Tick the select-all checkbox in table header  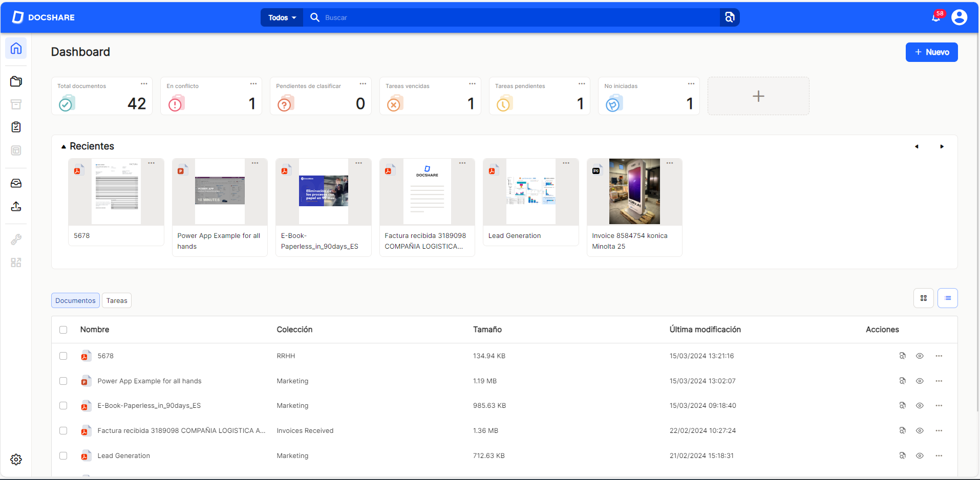63,330
